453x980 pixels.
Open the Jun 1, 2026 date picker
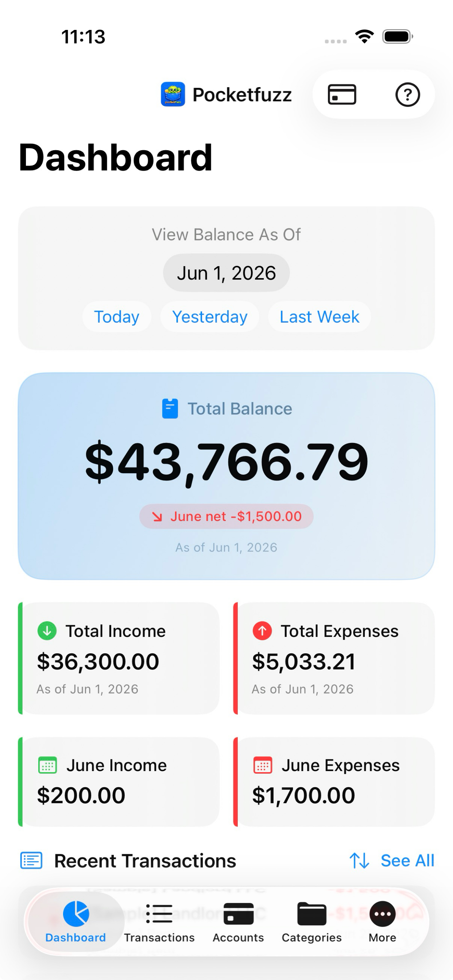(226, 273)
